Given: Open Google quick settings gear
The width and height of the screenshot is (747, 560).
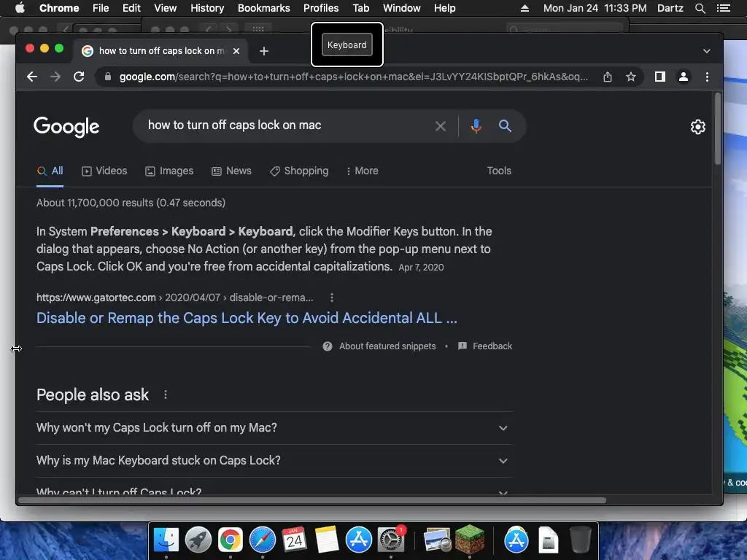Looking at the screenshot, I should [698, 127].
